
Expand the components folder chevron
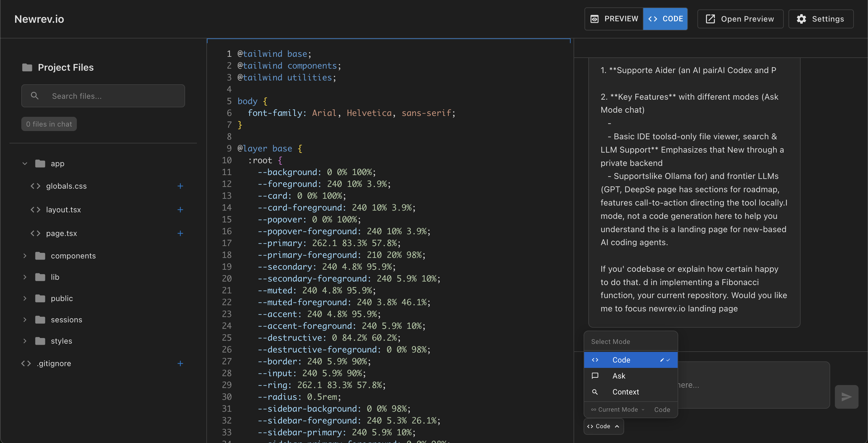point(25,256)
